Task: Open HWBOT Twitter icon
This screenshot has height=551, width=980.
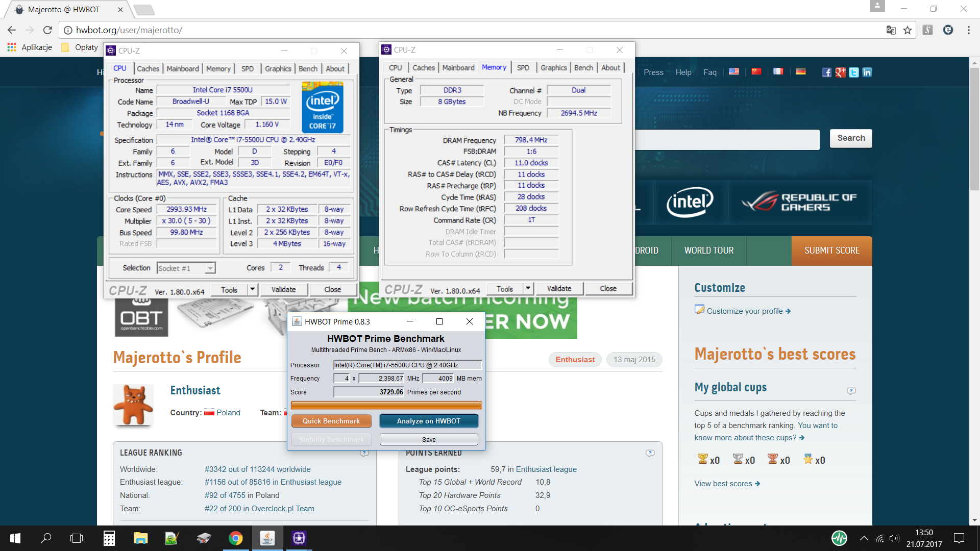Action: 854,72
